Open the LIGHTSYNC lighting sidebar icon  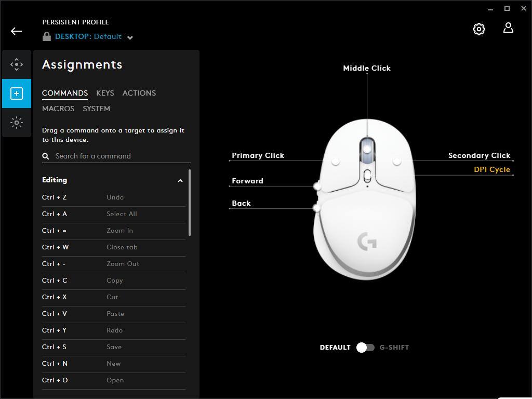coord(17,123)
